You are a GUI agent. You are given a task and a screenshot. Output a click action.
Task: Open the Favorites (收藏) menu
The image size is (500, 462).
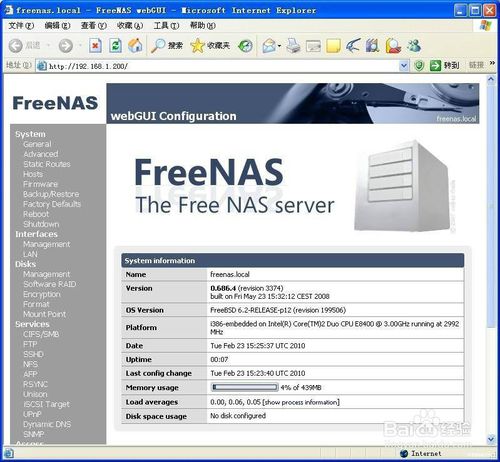(130, 25)
